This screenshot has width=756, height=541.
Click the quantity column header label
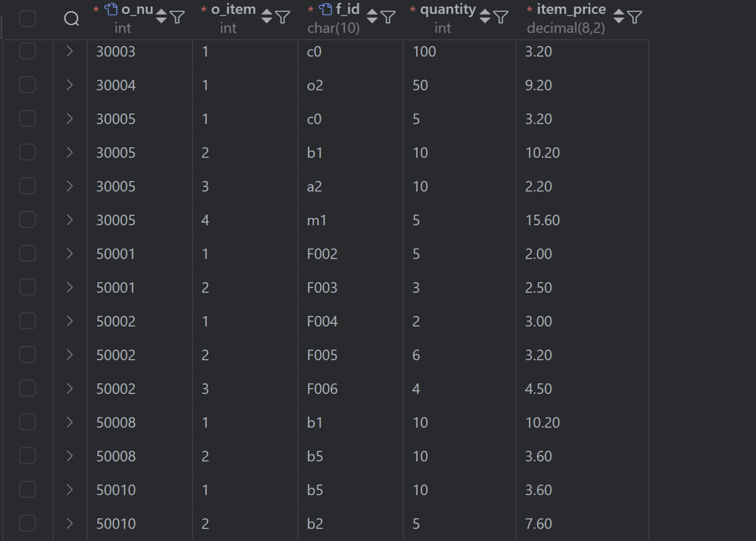click(448, 10)
